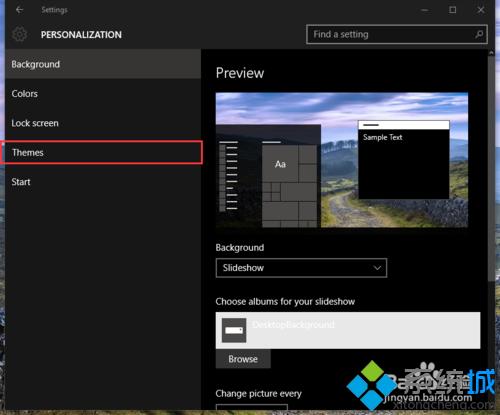The height and width of the screenshot is (415, 500).
Task: Open the Start settings section
Action: click(x=103, y=182)
